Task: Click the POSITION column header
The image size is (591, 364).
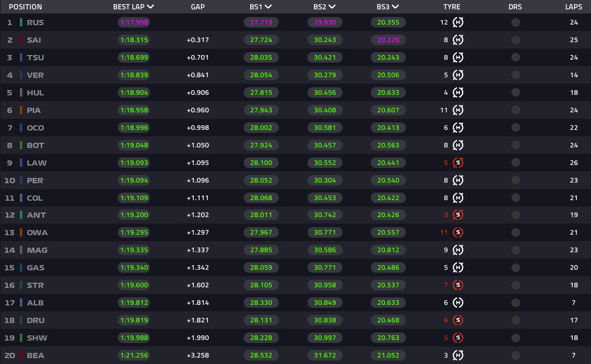Action: pos(25,7)
